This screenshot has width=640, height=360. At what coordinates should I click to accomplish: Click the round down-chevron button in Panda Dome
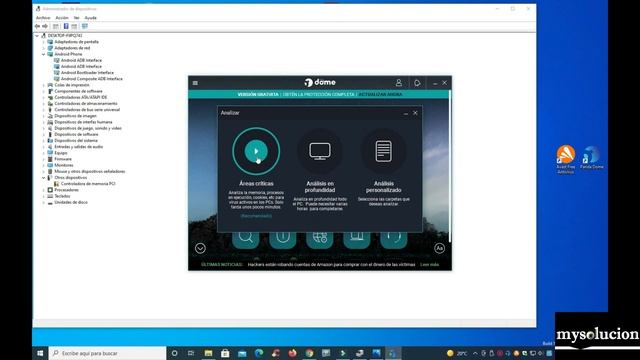pyautogui.click(x=200, y=248)
